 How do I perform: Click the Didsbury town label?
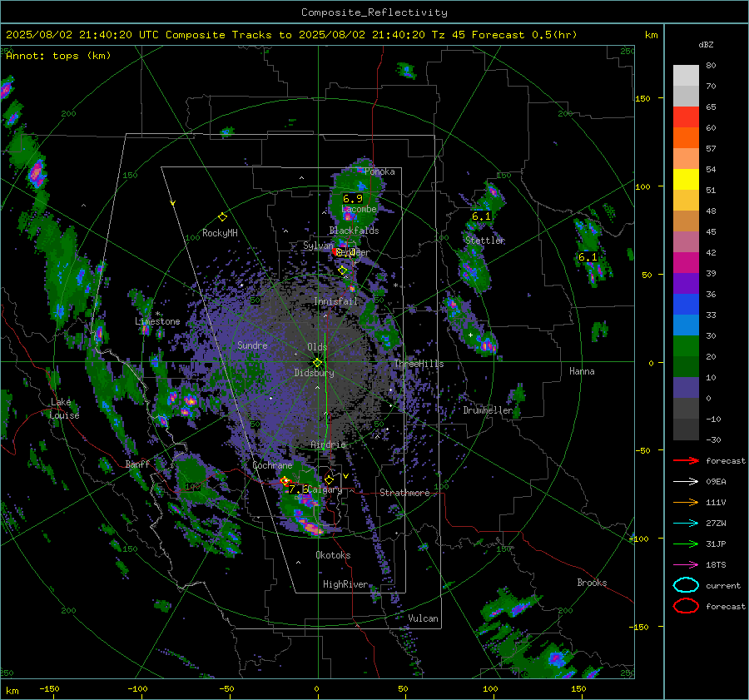coord(314,373)
